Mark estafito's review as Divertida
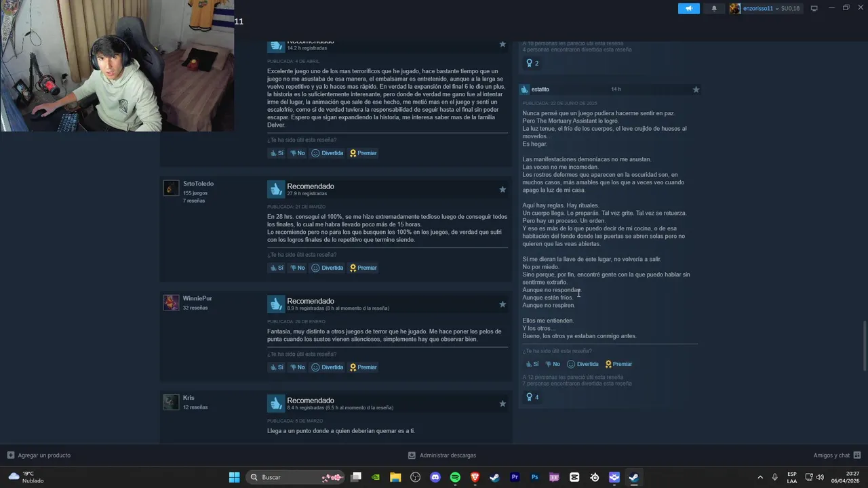This screenshot has height=488, width=868. click(x=583, y=364)
